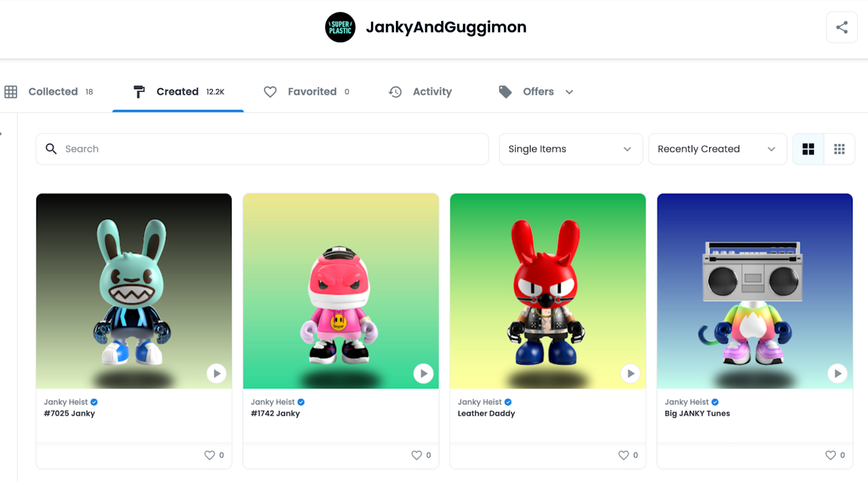868x481 pixels.
Task: Click the #1742 Janky item title
Action: point(275,414)
